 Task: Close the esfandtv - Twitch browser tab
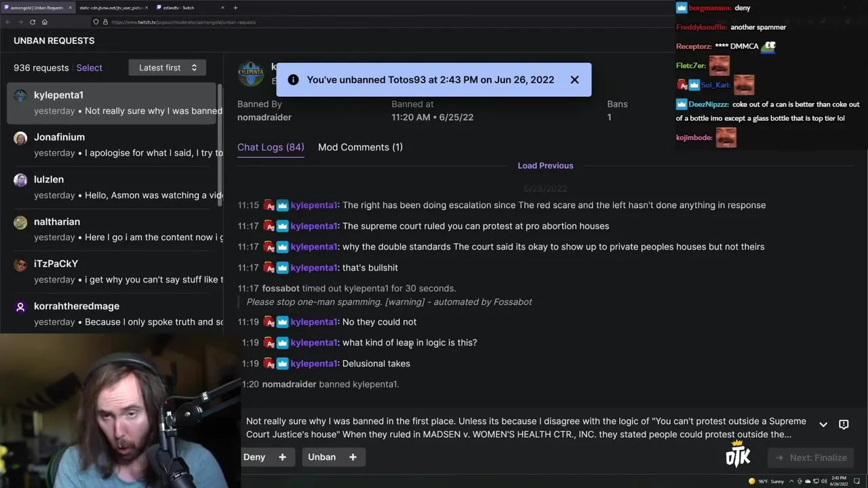222,7
